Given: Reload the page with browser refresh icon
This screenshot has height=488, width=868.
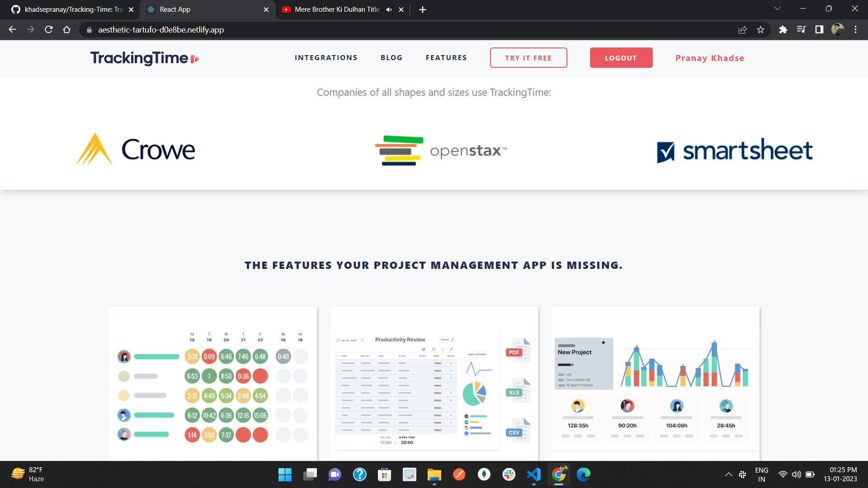Looking at the screenshot, I should pos(49,30).
